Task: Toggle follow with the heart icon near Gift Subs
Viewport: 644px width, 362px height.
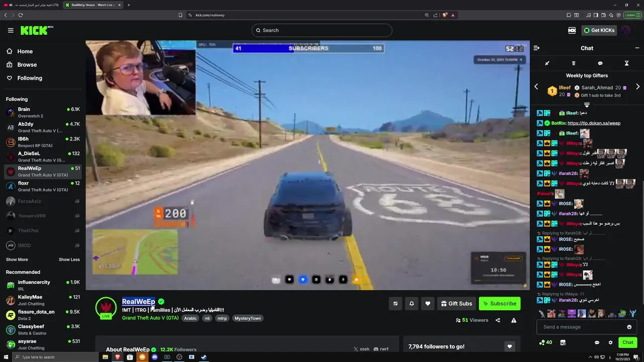Action: (x=428, y=304)
